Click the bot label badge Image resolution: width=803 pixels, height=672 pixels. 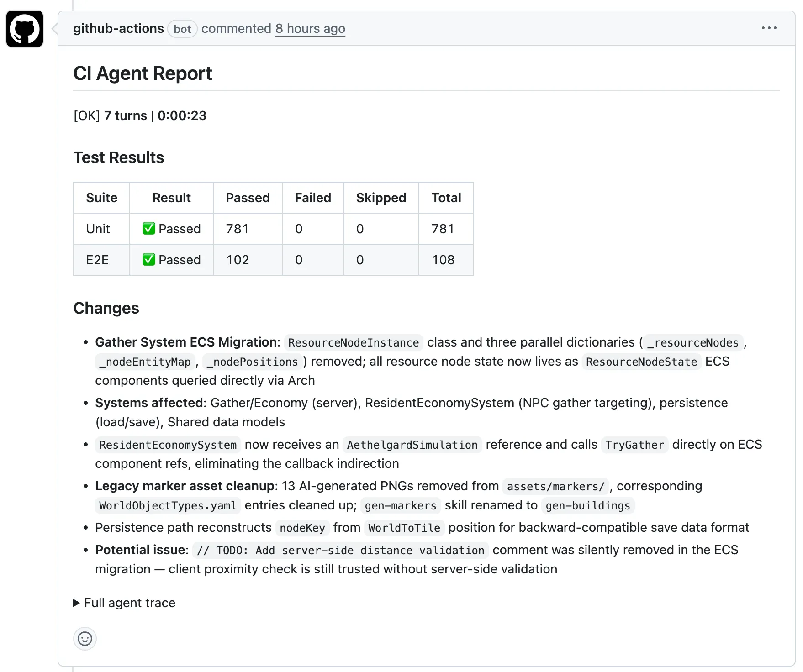[182, 29]
